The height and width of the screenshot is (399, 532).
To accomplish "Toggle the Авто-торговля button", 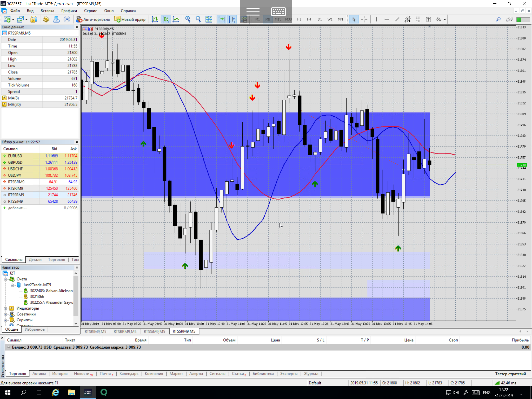I will 93,19.
